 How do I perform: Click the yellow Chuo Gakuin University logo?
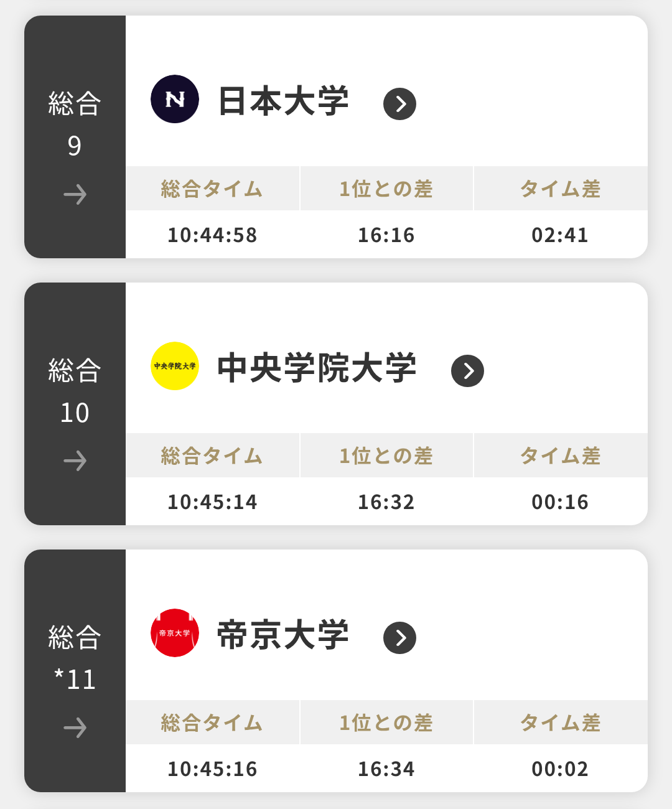[175, 366]
